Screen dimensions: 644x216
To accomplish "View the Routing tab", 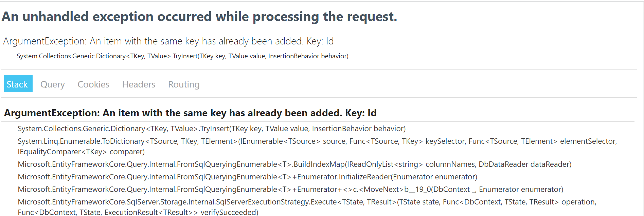I will [184, 84].
